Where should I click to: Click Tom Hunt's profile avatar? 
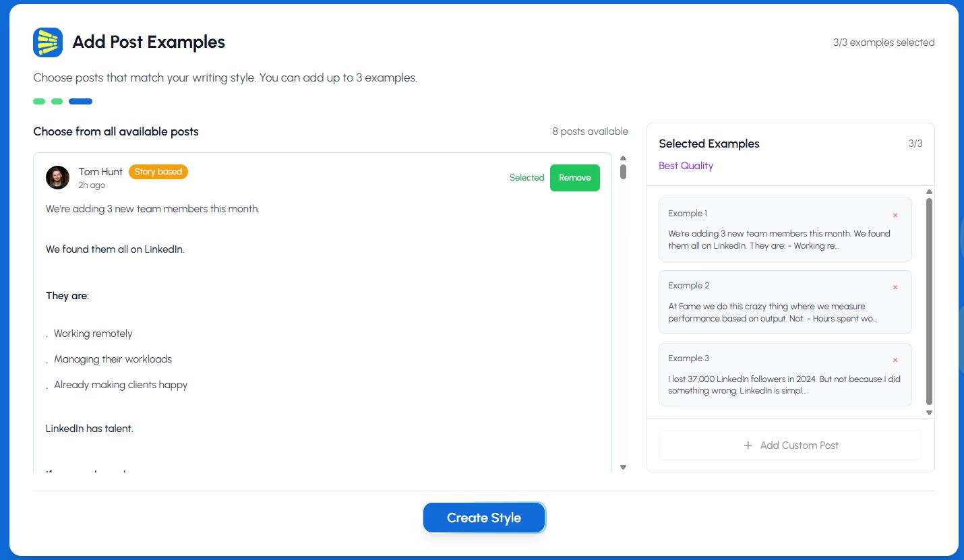pyautogui.click(x=58, y=178)
